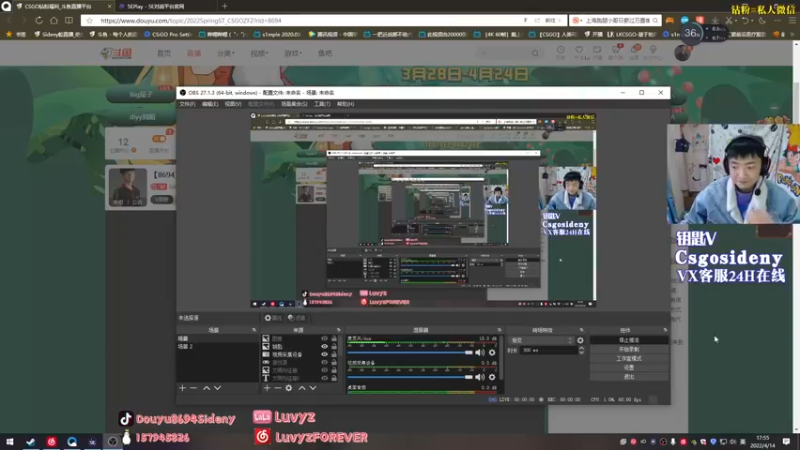This screenshot has height=450, width=800.
Task: Open first mixer channel settings gear
Action: click(x=492, y=353)
